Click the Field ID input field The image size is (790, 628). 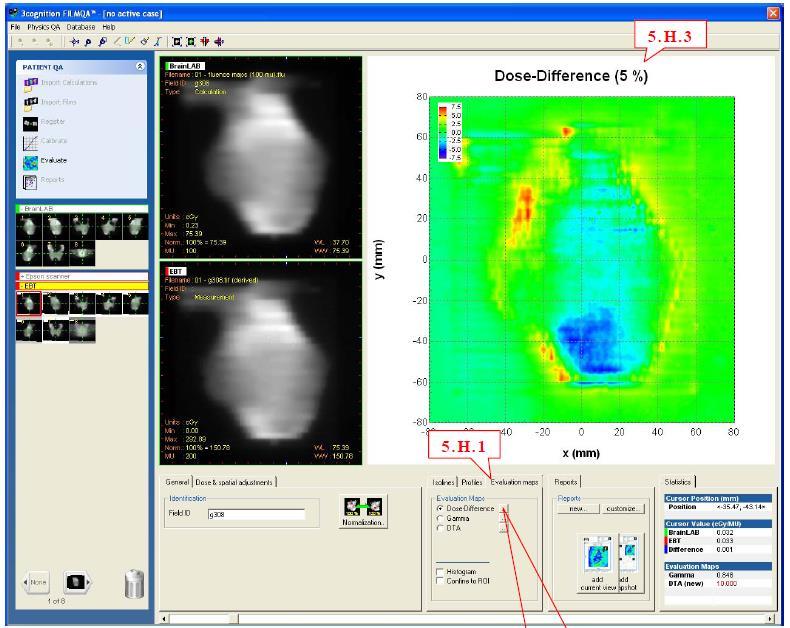256,515
